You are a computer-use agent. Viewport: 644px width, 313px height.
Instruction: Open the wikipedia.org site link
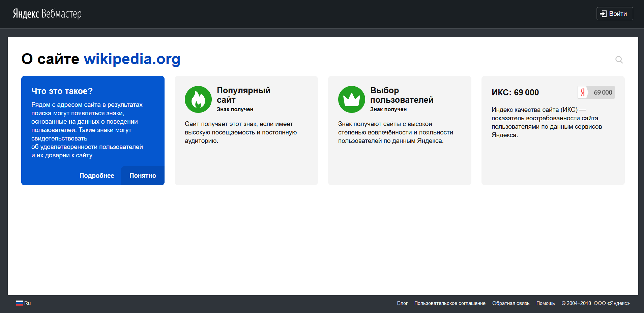point(132,59)
